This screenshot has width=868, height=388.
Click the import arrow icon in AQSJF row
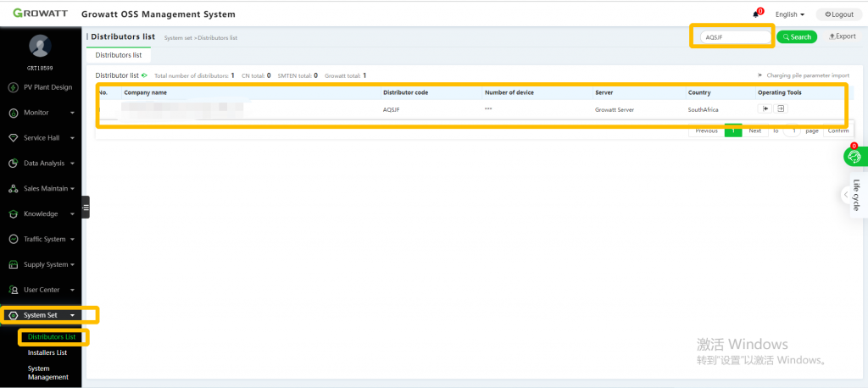[765, 108]
